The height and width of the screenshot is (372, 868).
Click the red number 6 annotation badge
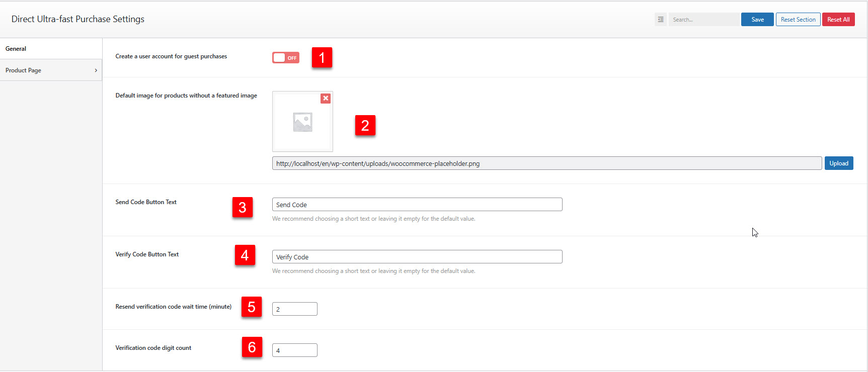[x=252, y=347]
